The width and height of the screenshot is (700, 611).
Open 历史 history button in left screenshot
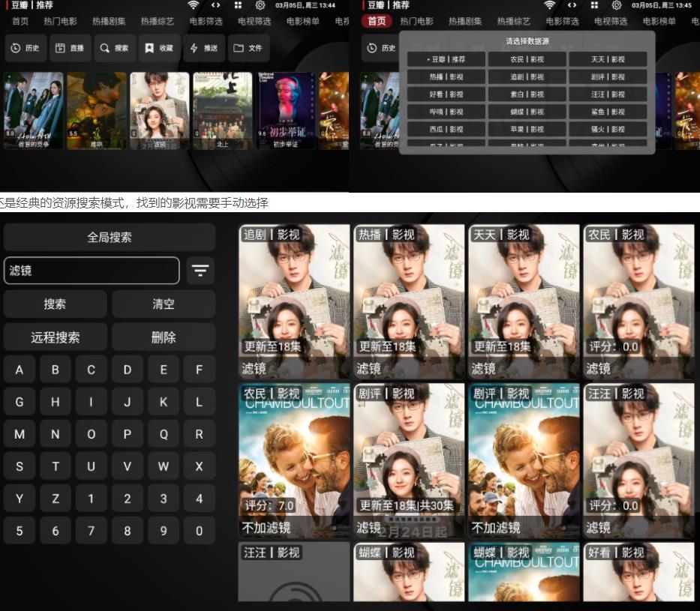coord(26,48)
